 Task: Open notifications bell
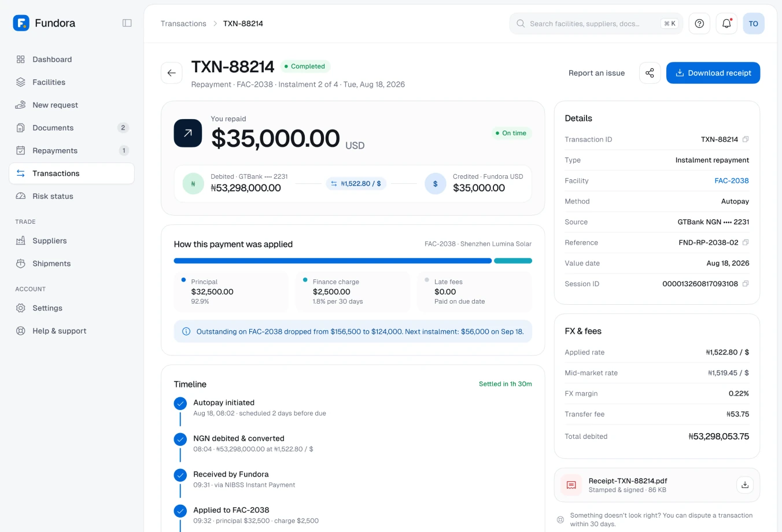[x=726, y=24]
